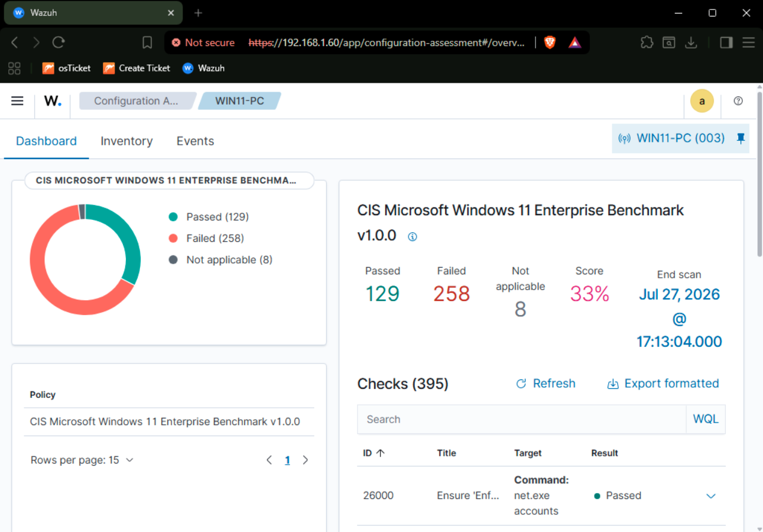This screenshot has height=532, width=763.
Task: Switch to the Inventory tab
Action: (x=126, y=141)
